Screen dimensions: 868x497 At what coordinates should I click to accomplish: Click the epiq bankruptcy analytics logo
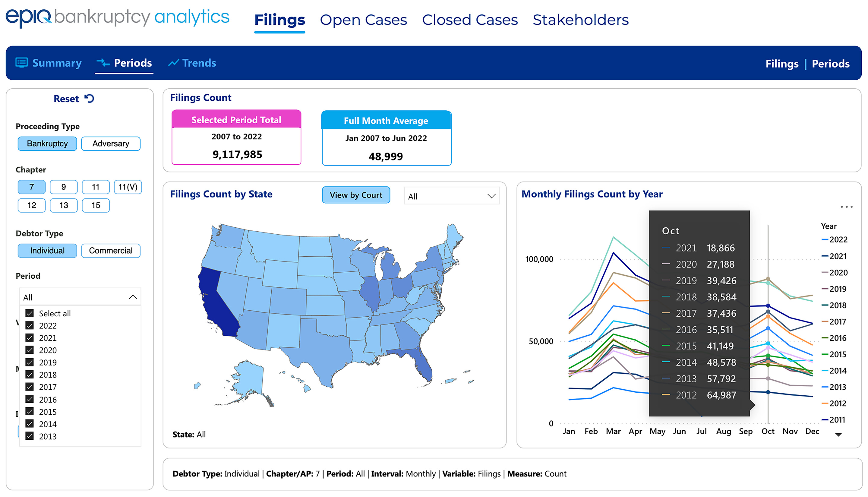(117, 17)
